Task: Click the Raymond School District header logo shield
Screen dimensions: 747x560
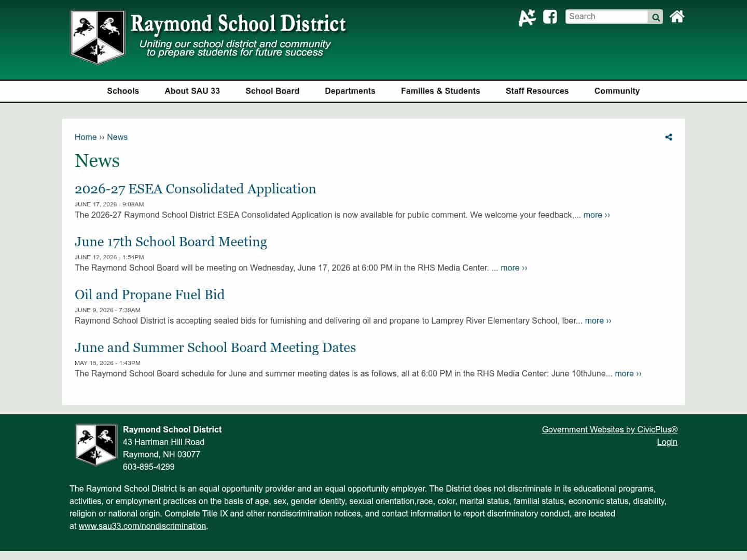Action: (98, 37)
